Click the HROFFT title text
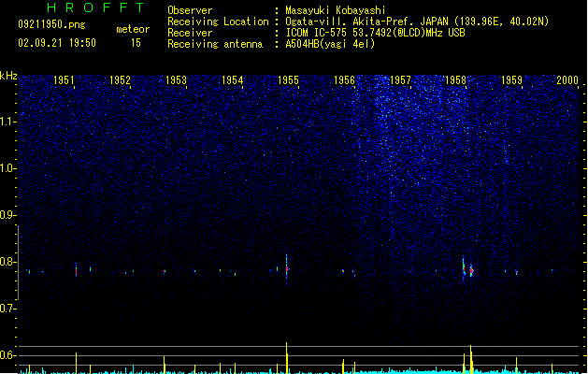Image resolution: width=588 pixels, height=374 pixels. [x=95, y=7]
